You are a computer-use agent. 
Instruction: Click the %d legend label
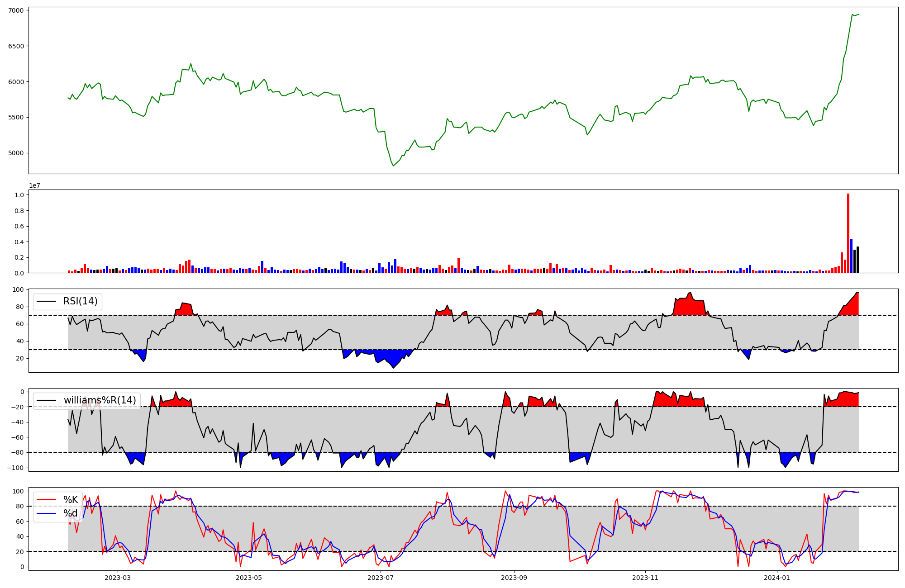pyautogui.click(x=71, y=513)
